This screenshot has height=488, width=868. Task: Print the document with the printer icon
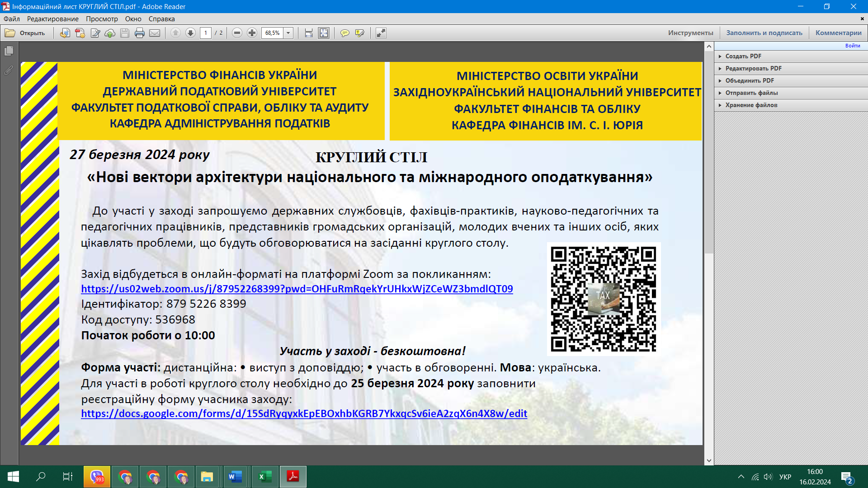click(140, 33)
